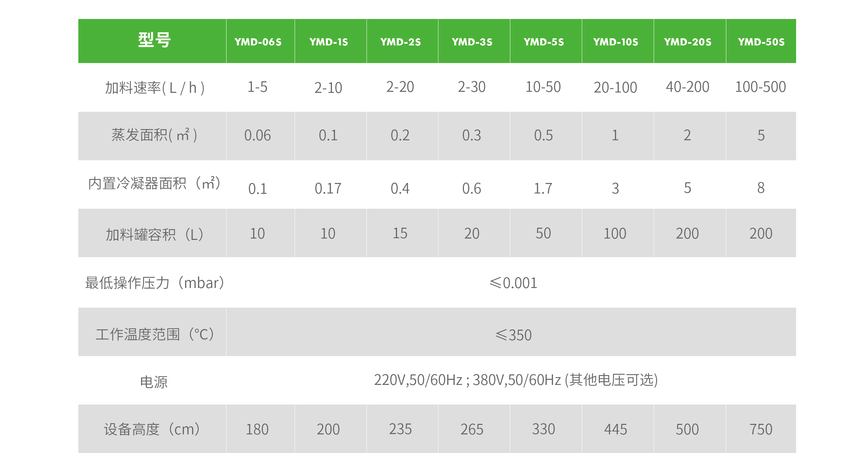Click the 内置冷凝器面积 row label
The image size is (868, 473).
click(x=154, y=184)
